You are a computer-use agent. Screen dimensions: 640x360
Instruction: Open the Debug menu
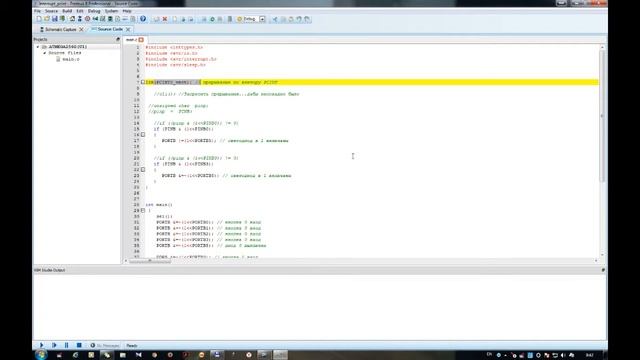click(94, 11)
